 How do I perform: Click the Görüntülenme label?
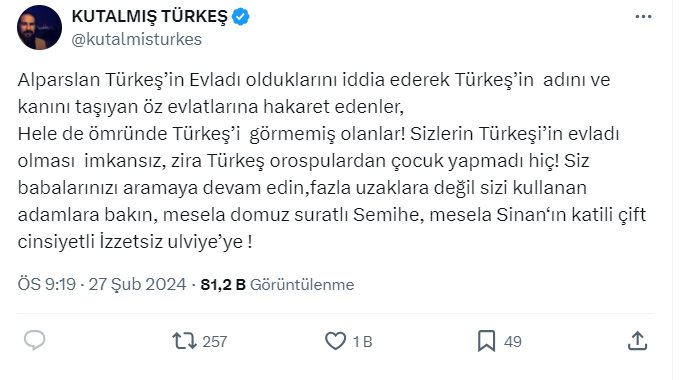(302, 285)
